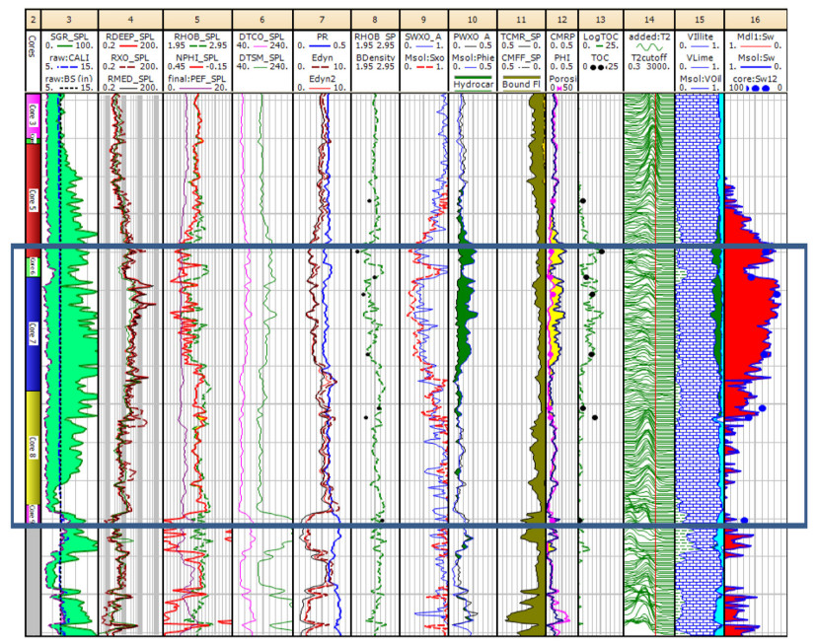Select the Cores track header number 2
Viewport: 818px width, 644px height.
tap(33, 19)
